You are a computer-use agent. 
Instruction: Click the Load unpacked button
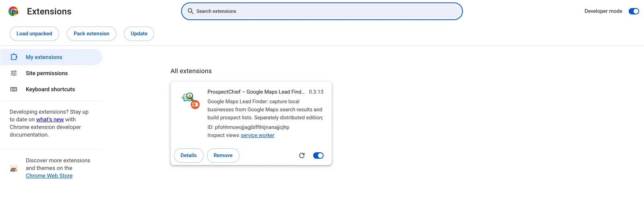34,34
